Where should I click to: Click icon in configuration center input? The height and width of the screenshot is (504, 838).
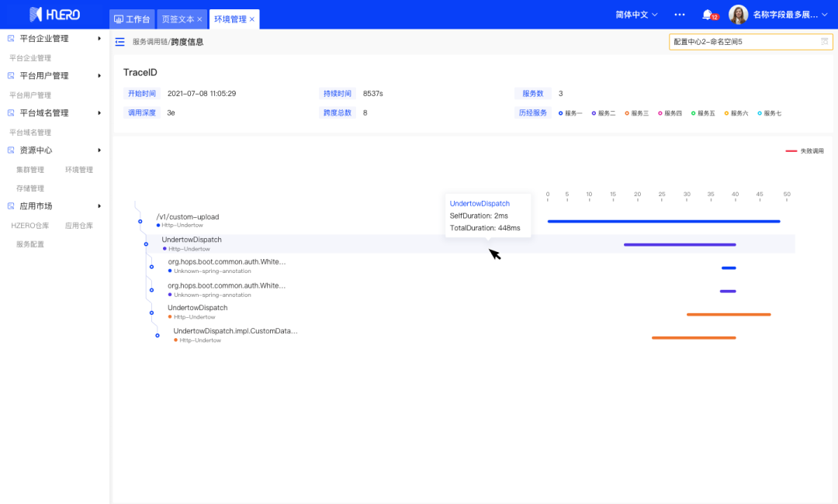[825, 42]
